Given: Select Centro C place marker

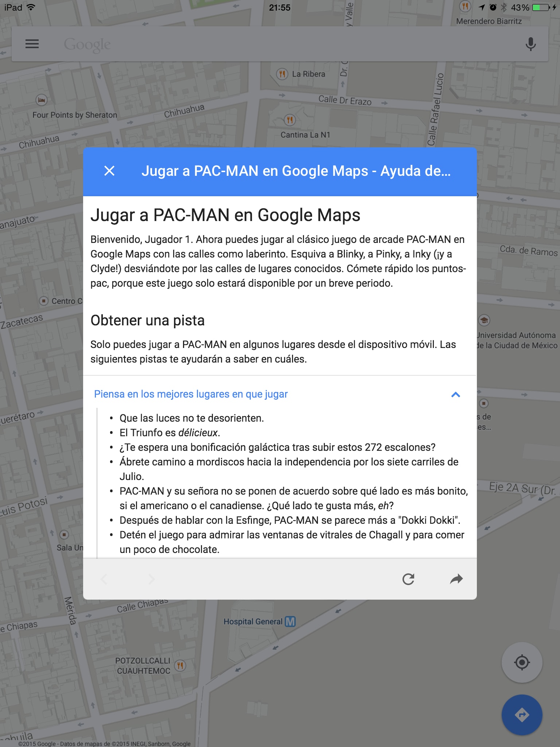Looking at the screenshot, I should click(44, 301).
